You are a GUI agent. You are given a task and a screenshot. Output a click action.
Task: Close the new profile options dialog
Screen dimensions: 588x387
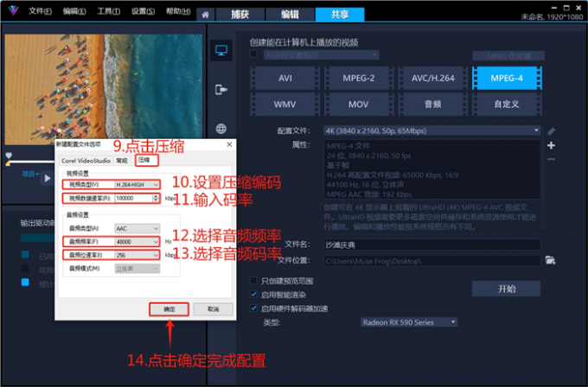[x=229, y=144]
